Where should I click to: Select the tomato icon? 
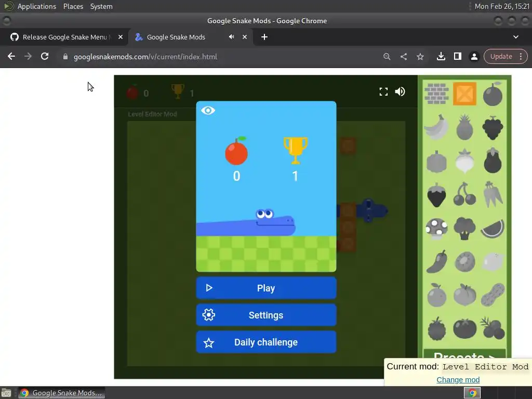point(464,328)
